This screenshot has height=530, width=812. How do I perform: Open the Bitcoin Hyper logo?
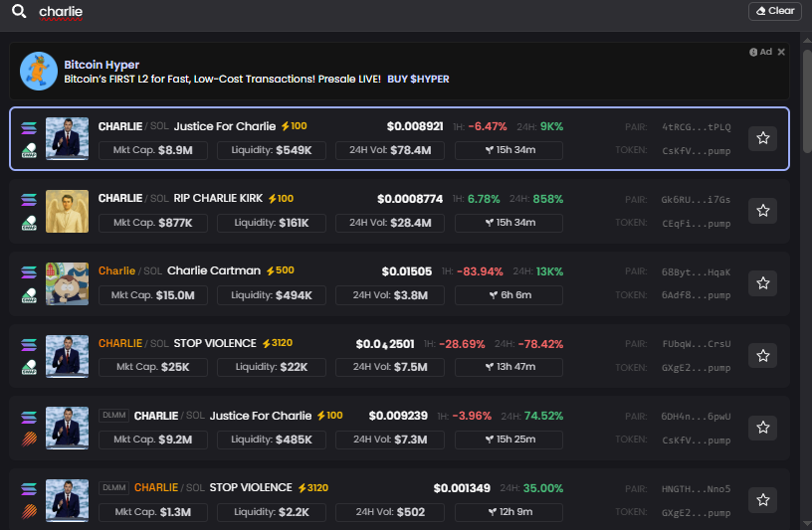pos(39,71)
